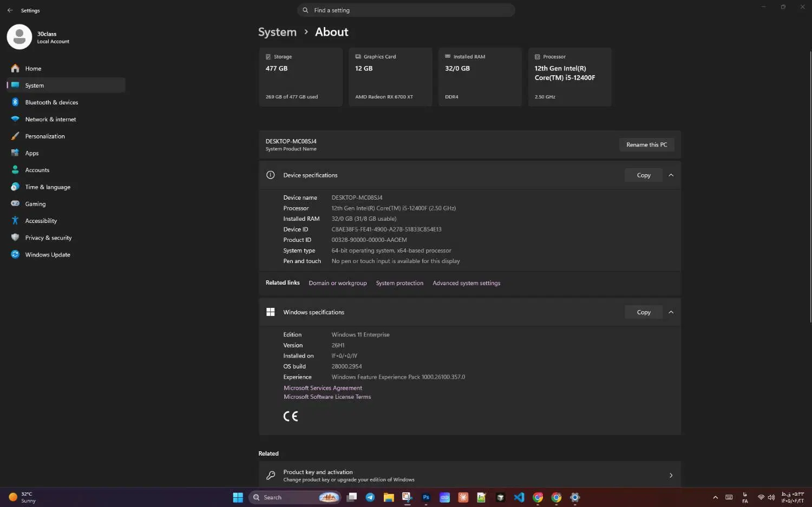Click the Windows Update sync icon

coord(15,254)
